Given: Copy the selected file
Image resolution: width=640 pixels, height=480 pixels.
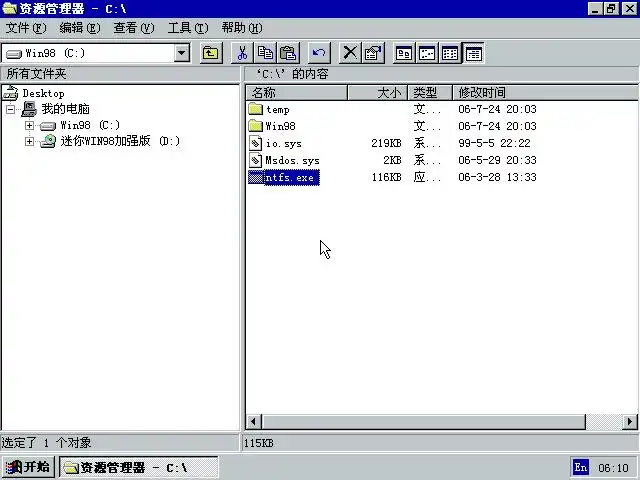Looking at the screenshot, I should (265, 53).
